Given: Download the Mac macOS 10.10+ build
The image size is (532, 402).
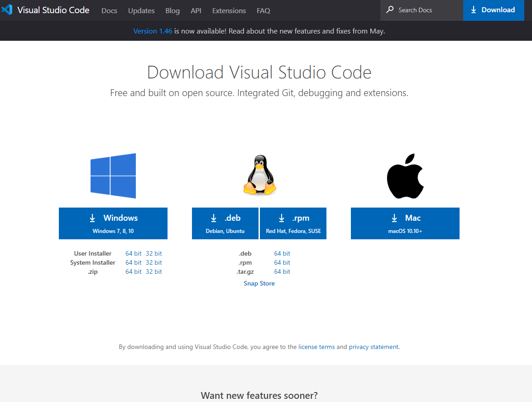Looking at the screenshot, I should [x=405, y=223].
